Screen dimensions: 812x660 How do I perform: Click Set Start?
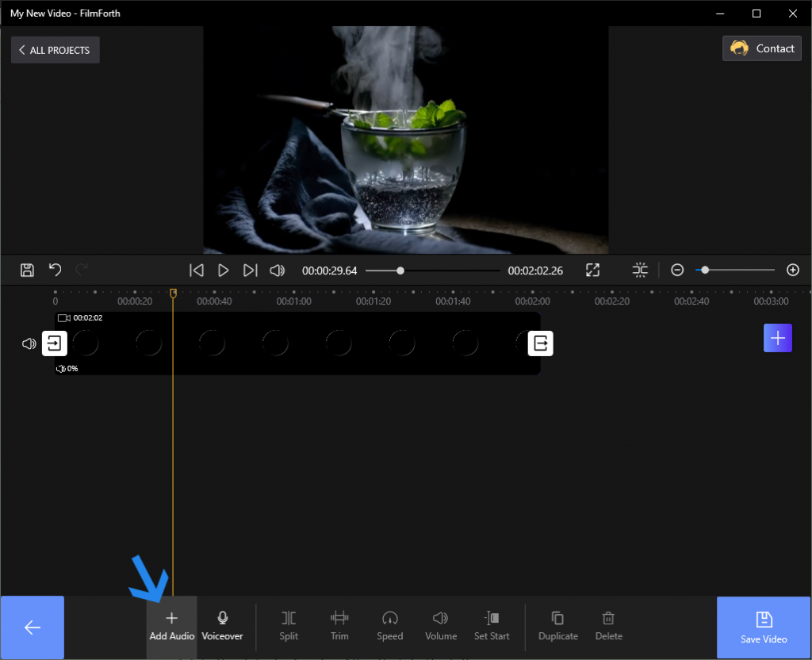(492, 627)
